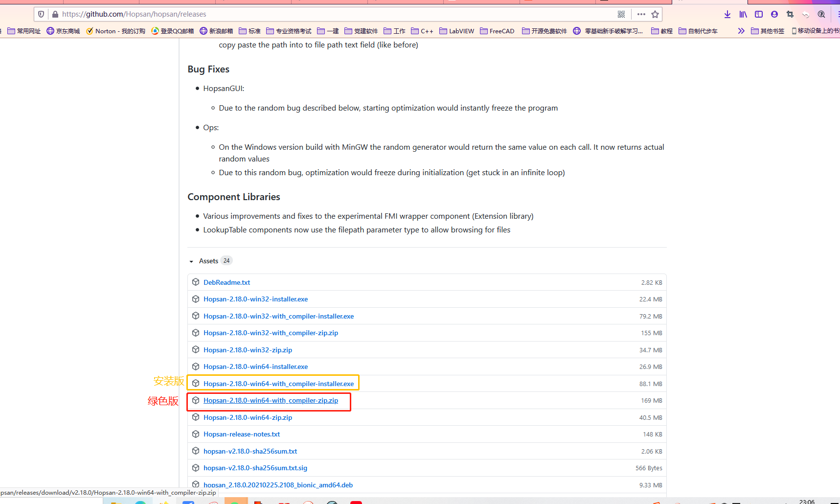Open the LabVIEW bookmark folder
Image resolution: width=840 pixels, height=504 pixels.
click(456, 31)
